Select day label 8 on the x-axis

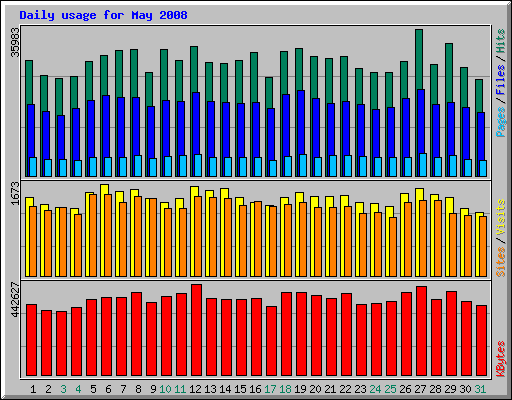click(138, 389)
